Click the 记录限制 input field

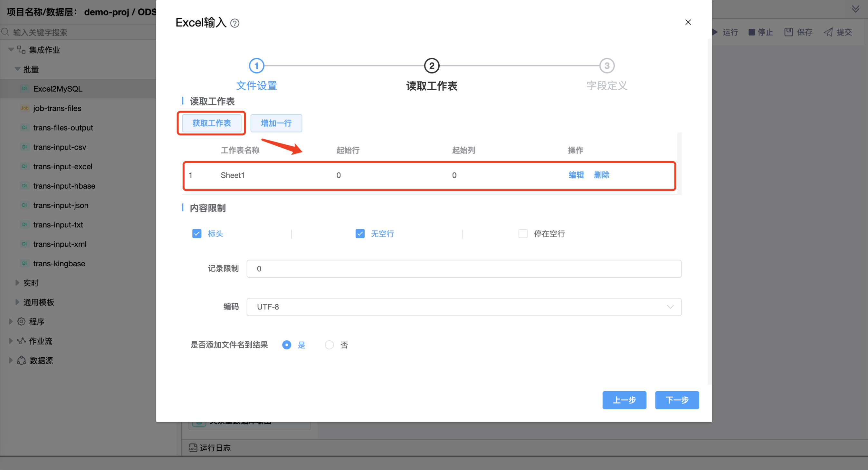464,269
